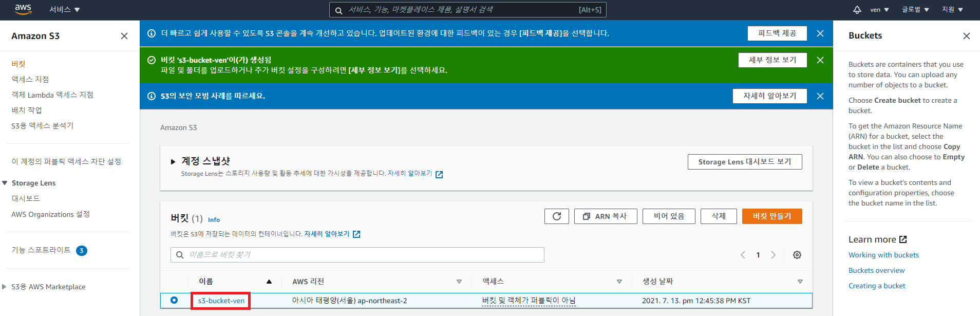The image size is (980, 316).
Task: Open the ven account dropdown
Action: [x=880, y=10]
